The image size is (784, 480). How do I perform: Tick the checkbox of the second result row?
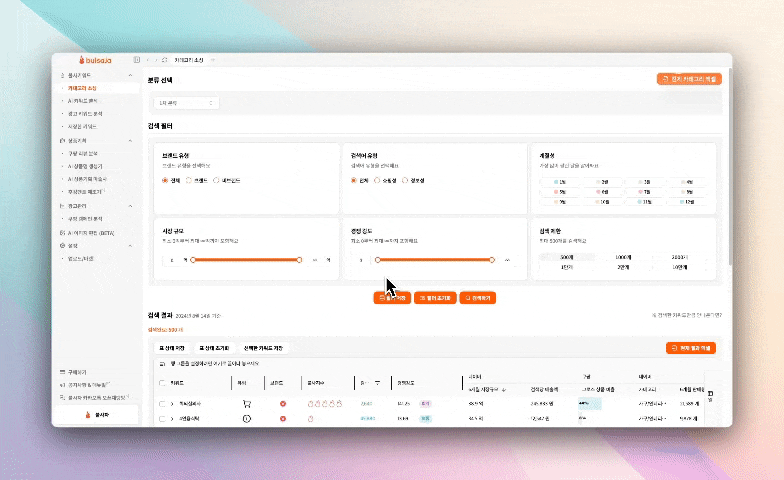[x=162, y=418]
